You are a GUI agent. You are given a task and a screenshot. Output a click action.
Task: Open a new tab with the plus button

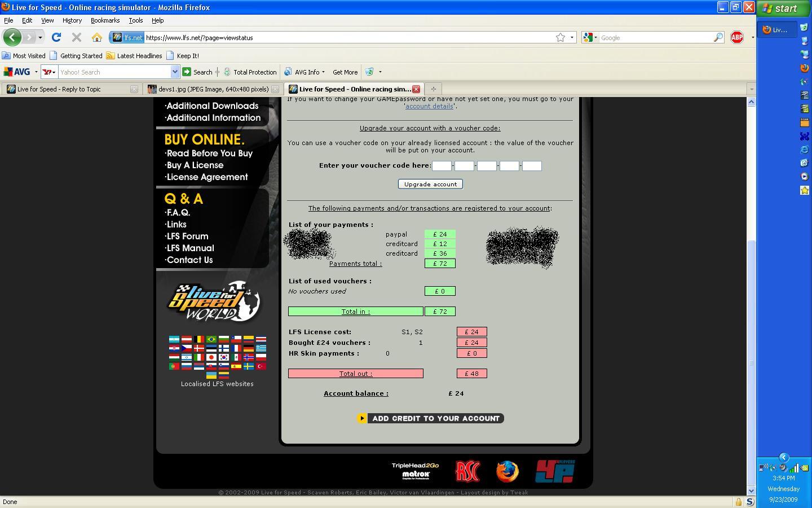[433, 89]
